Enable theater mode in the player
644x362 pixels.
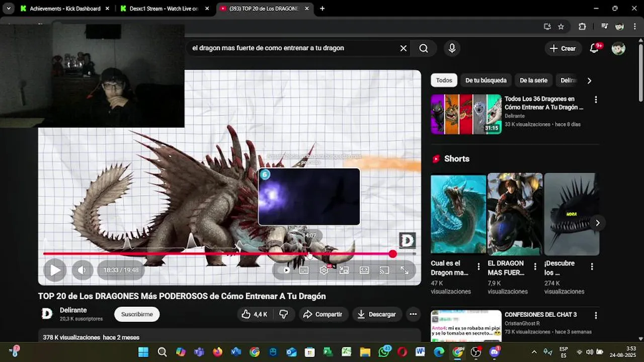pos(364,270)
